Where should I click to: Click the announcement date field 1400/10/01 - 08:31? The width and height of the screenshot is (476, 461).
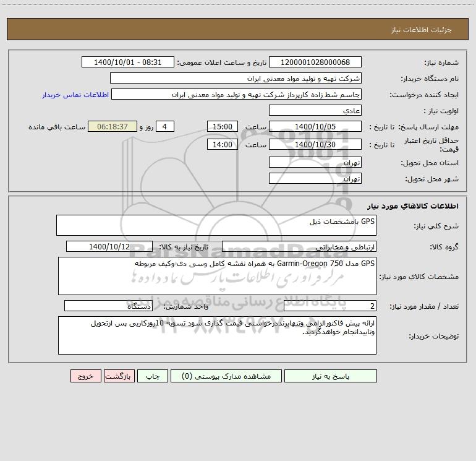coord(128,62)
